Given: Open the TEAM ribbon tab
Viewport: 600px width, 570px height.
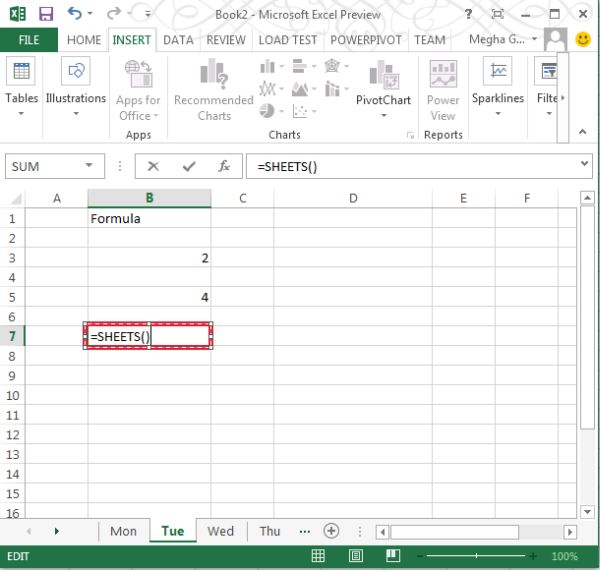Looking at the screenshot, I should [430, 40].
